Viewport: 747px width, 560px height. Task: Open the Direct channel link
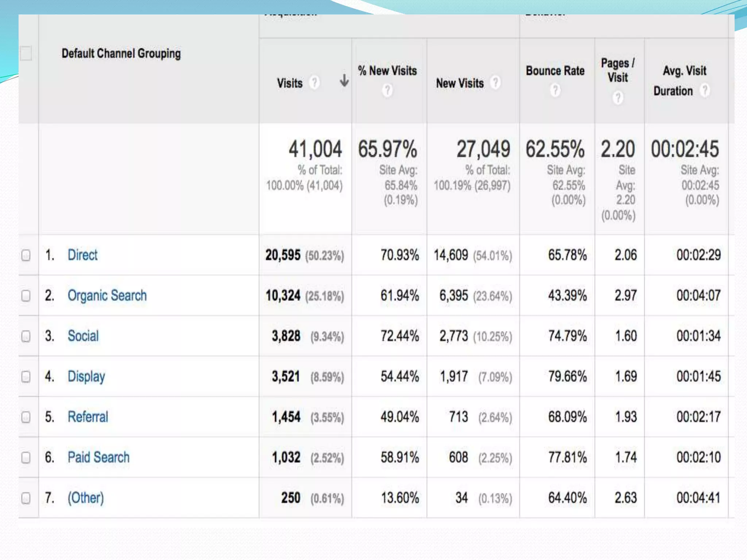point(82,255)
